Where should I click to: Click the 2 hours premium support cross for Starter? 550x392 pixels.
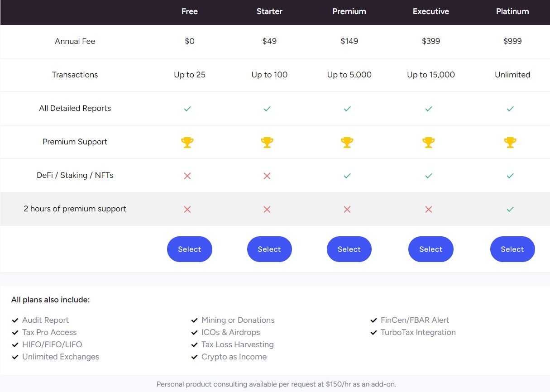(267, 209)
